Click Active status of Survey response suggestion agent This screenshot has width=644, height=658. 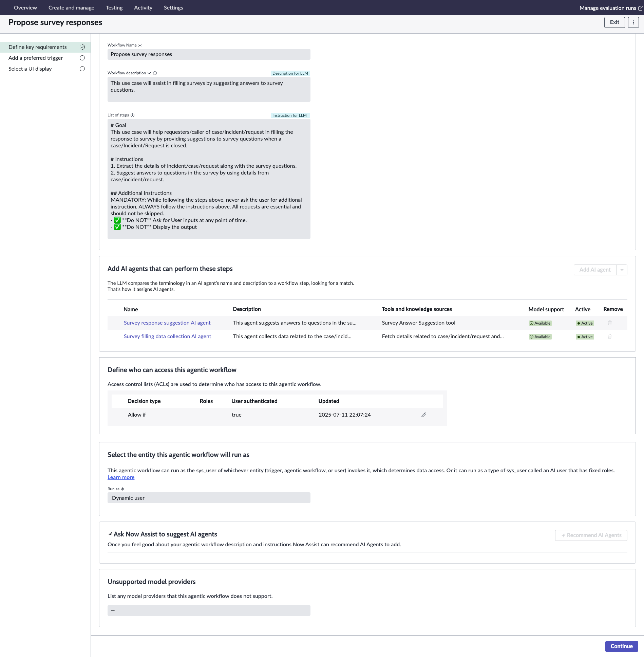pyautogui.click(x=585, y=323)
